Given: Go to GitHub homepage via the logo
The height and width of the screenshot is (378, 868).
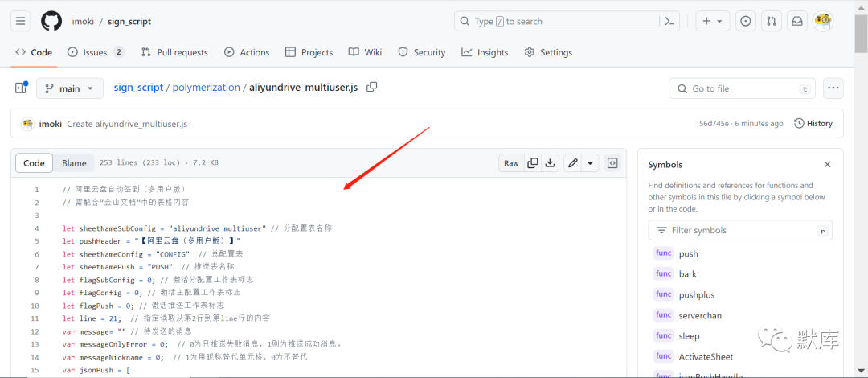Looking at the screenshot, I should point(51,21).
